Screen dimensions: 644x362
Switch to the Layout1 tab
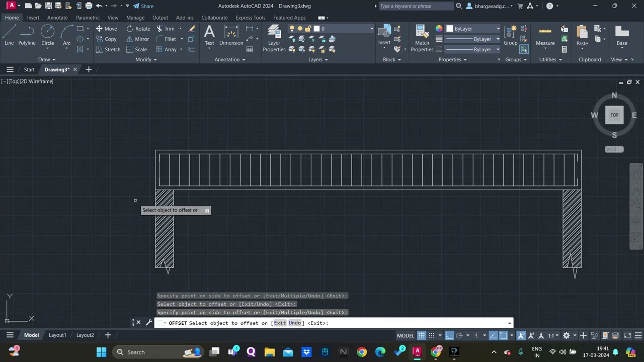click(x=57, y=335)
